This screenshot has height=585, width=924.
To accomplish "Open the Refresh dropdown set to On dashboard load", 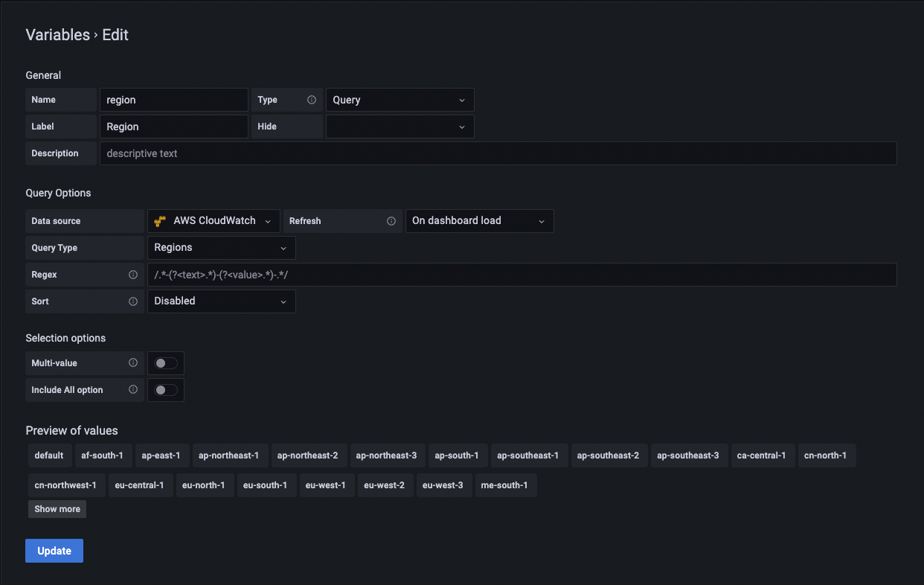I will click(479, 220).
